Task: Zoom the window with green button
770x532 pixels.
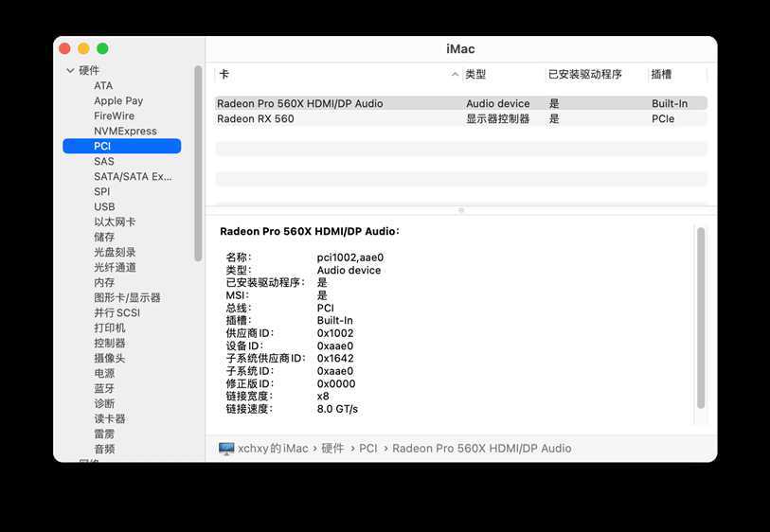Action: pyautogui.click(x=102, y=48)
